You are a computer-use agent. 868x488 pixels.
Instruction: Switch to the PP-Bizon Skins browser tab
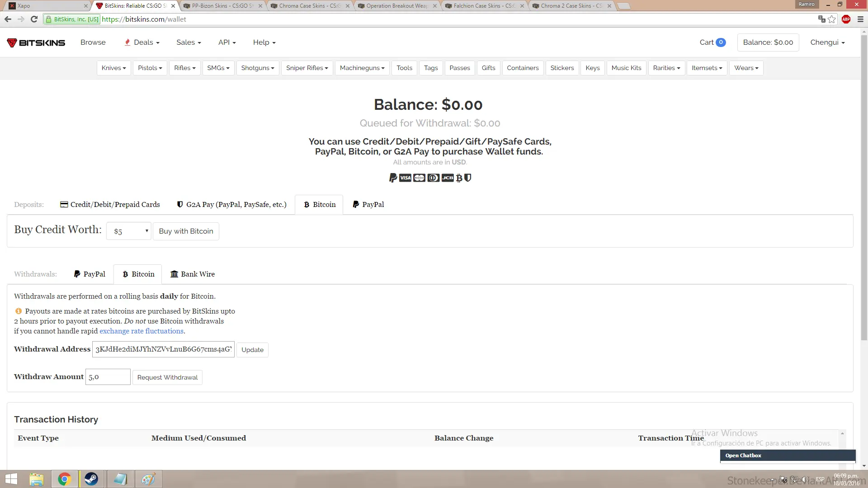point(222,6)
